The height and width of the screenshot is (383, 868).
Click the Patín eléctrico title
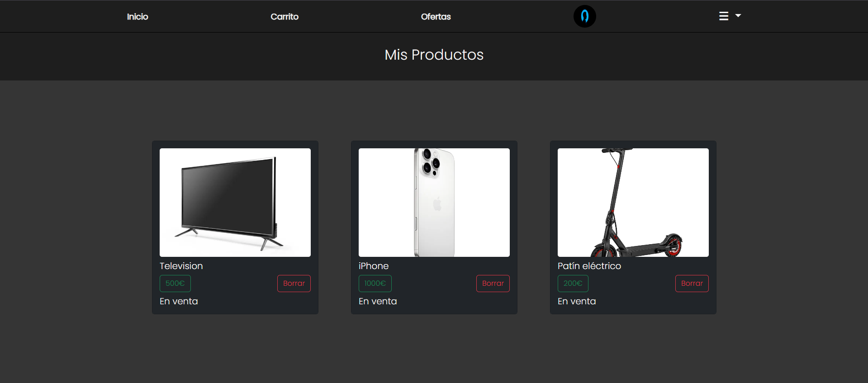point(589,266)
